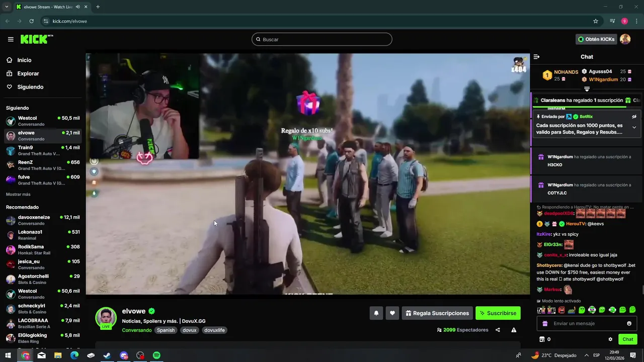Open the Train9 channel
Screen dimensions: 644x362
tap(43, 151)
